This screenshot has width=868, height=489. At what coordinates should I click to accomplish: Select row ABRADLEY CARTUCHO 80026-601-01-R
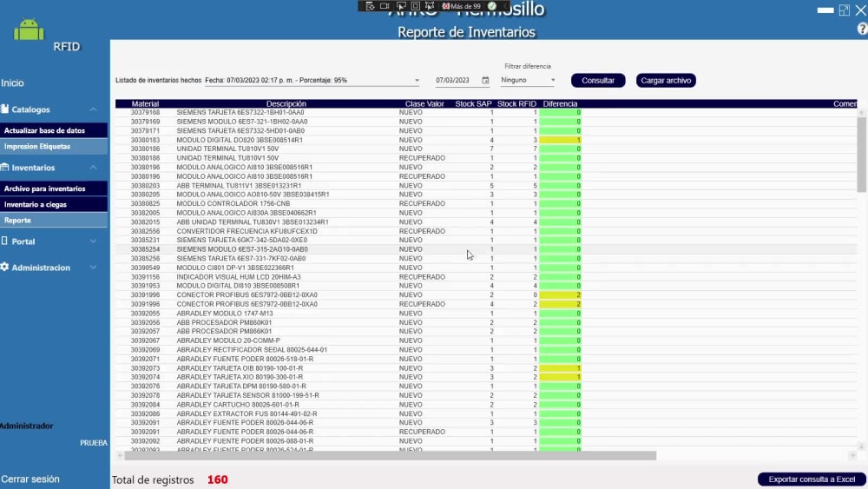pos(486,405)
